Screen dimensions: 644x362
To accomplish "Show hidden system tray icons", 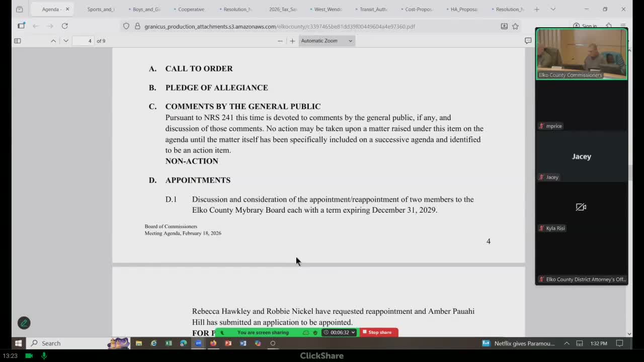I will (x=567, y=343).
